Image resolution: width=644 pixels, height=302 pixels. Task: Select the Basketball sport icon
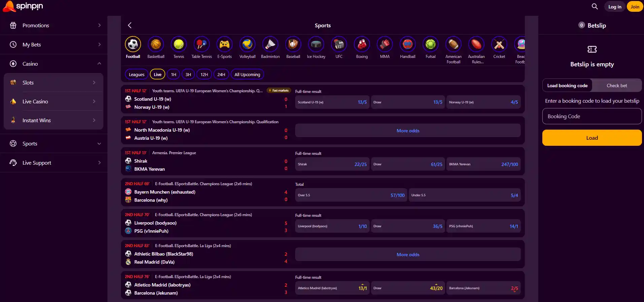[156, 44]
